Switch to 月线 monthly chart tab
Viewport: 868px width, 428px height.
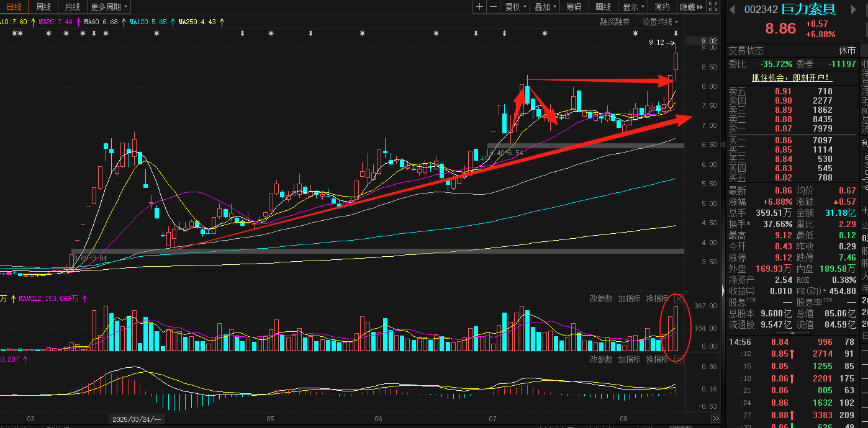pos(73,7)
